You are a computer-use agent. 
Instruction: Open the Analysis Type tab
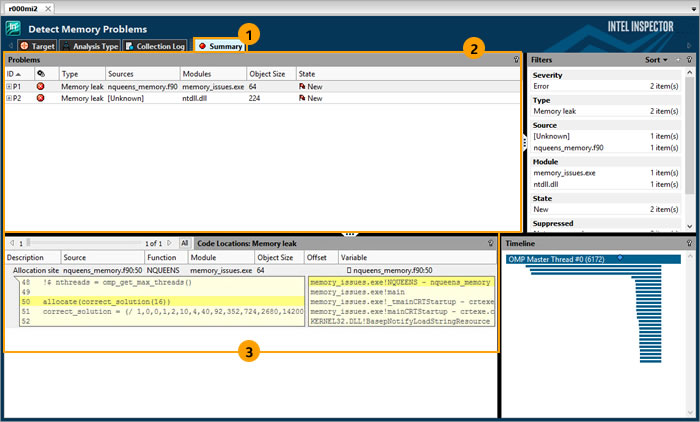[89, 46]
